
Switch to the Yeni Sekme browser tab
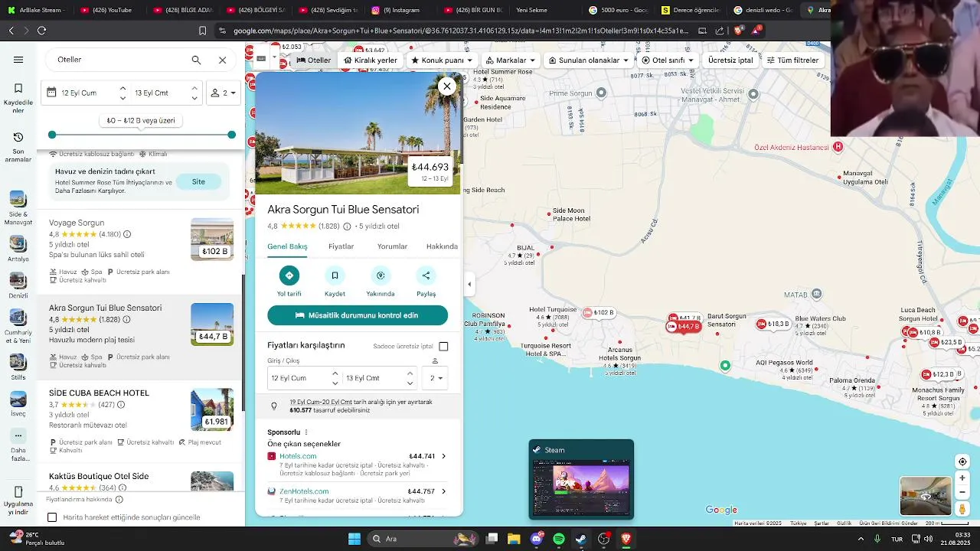pyautogui.click(x=532, y=10)
